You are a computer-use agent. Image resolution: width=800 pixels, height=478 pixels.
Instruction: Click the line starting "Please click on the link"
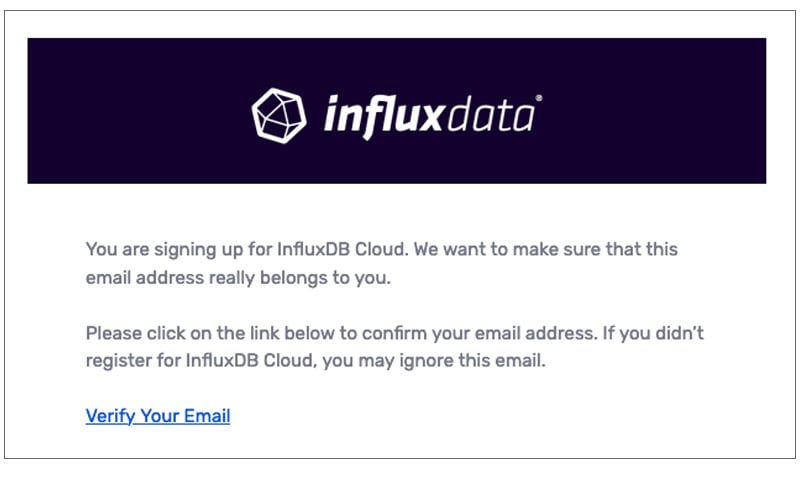[401, 333]
